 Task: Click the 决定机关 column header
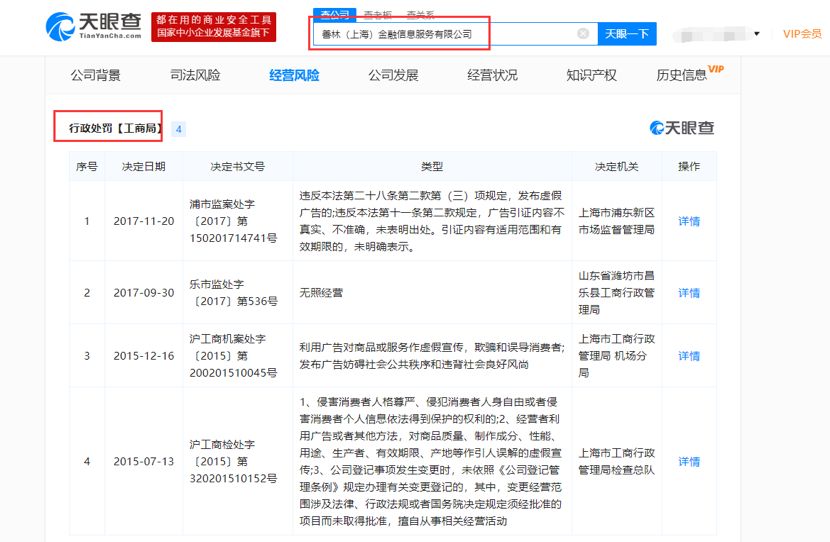(616, 167)
